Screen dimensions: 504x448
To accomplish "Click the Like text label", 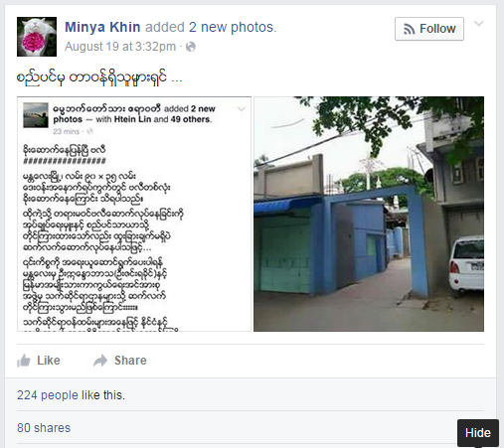I will coord(49,361).
